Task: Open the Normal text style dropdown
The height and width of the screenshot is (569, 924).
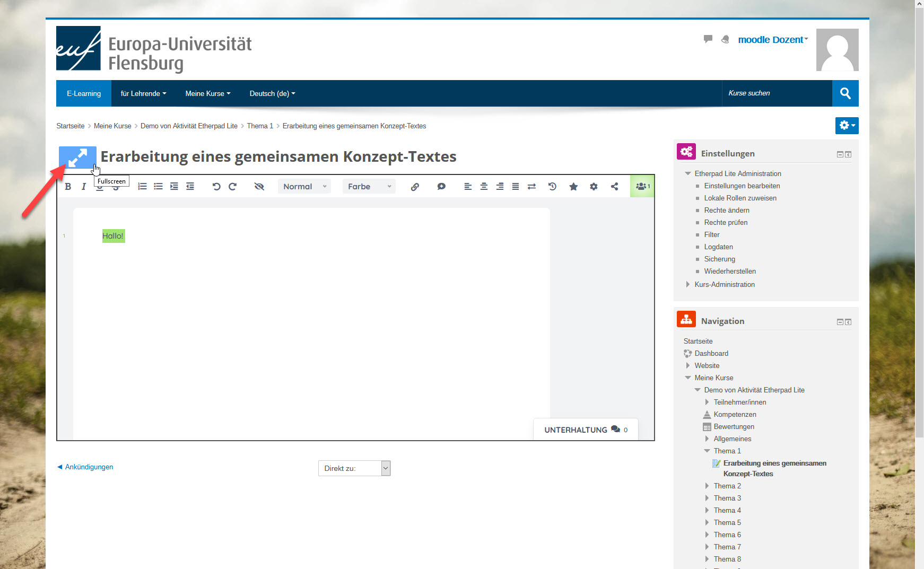Action: tap(304, 187)
